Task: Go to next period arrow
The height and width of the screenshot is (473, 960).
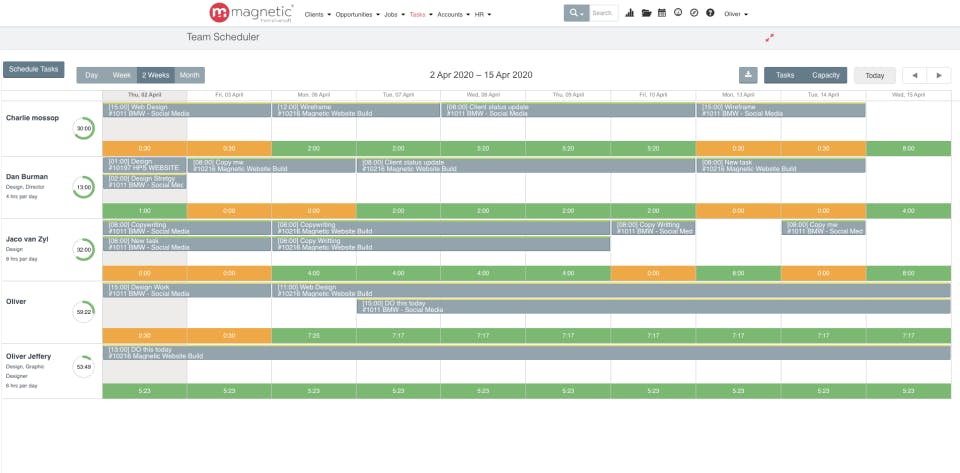Action: [x=939, y=75]
